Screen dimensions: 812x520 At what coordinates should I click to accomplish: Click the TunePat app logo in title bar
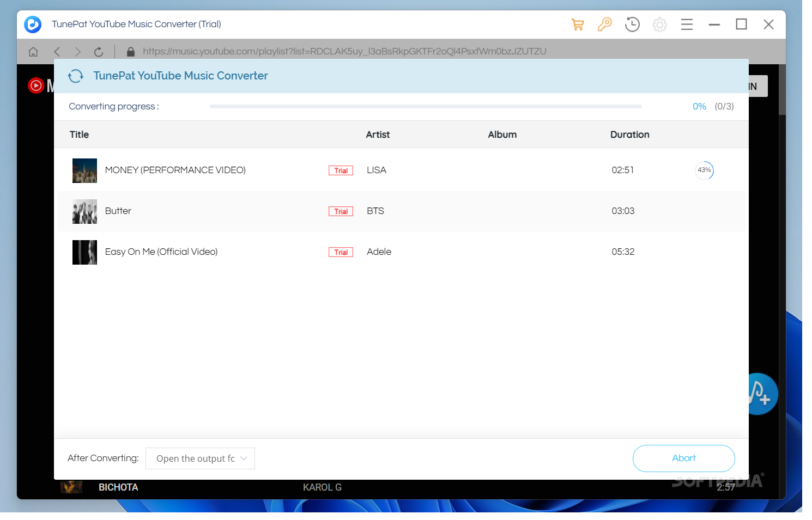33,25
